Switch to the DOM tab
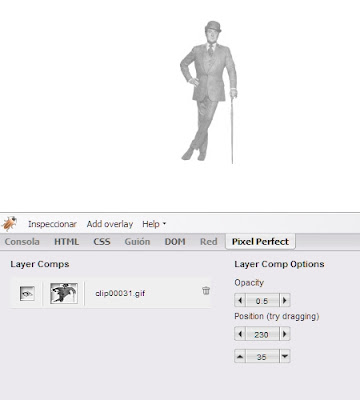The height and width of the screenshot is (400, 360). pyautogui.click(x=175, y=242)
